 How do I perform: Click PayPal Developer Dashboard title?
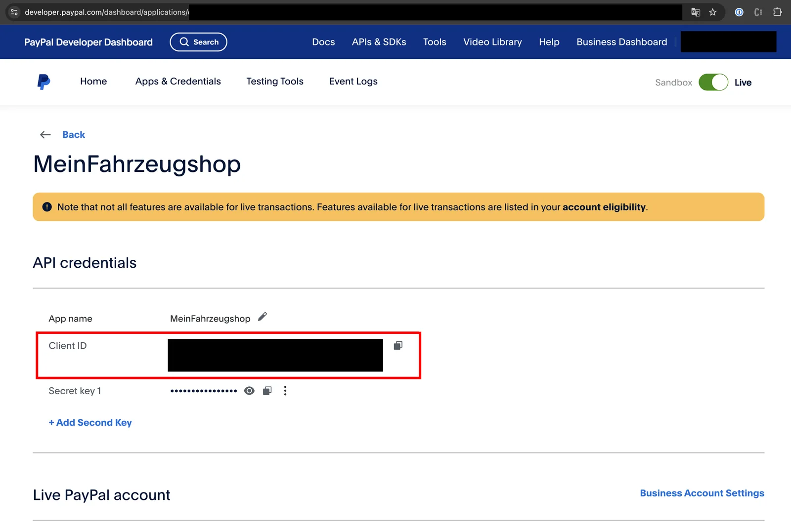(x=88, y=42)
